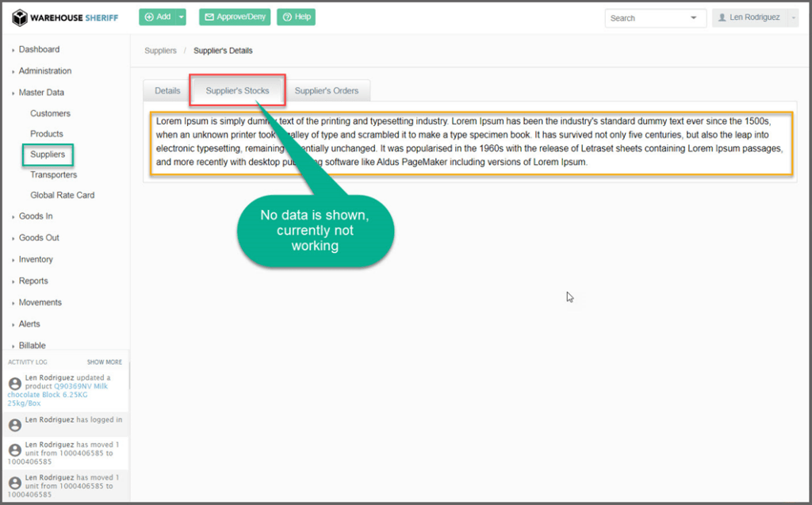Viewport: 812px width, 505px height.
Task: Expand the Goods In menu section
Action: (x=36, y=216)
